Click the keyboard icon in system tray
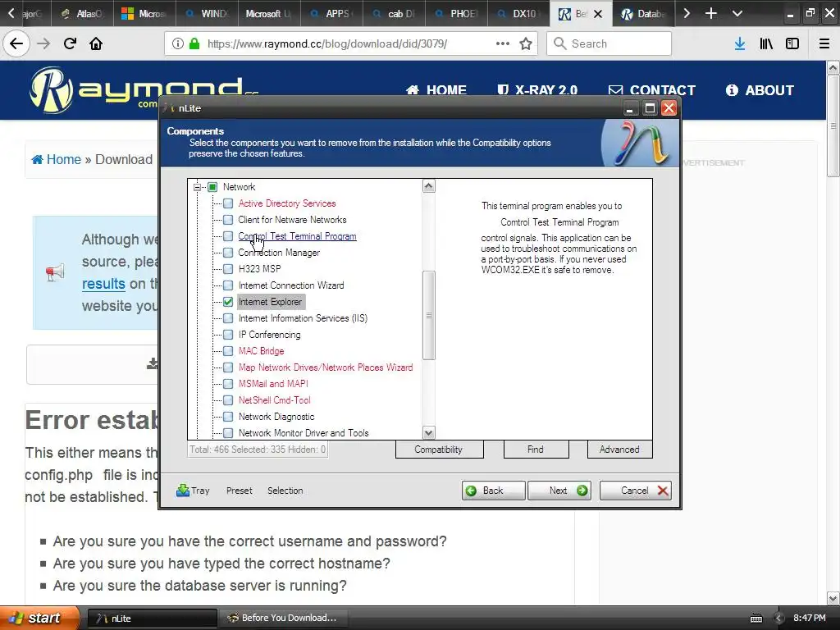Screen dimensions: 840x630 coord(756,619)
